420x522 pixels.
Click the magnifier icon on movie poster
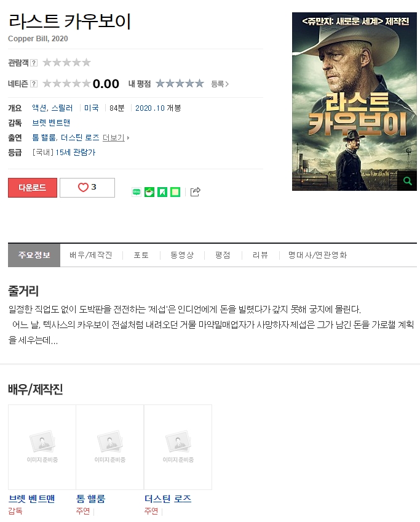point(407,181)
